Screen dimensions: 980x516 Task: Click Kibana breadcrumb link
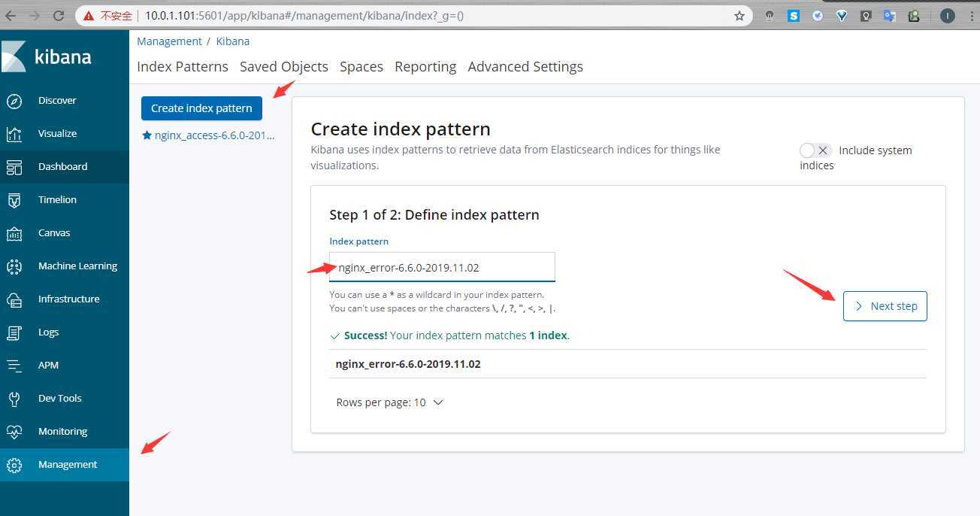point(233,41)
